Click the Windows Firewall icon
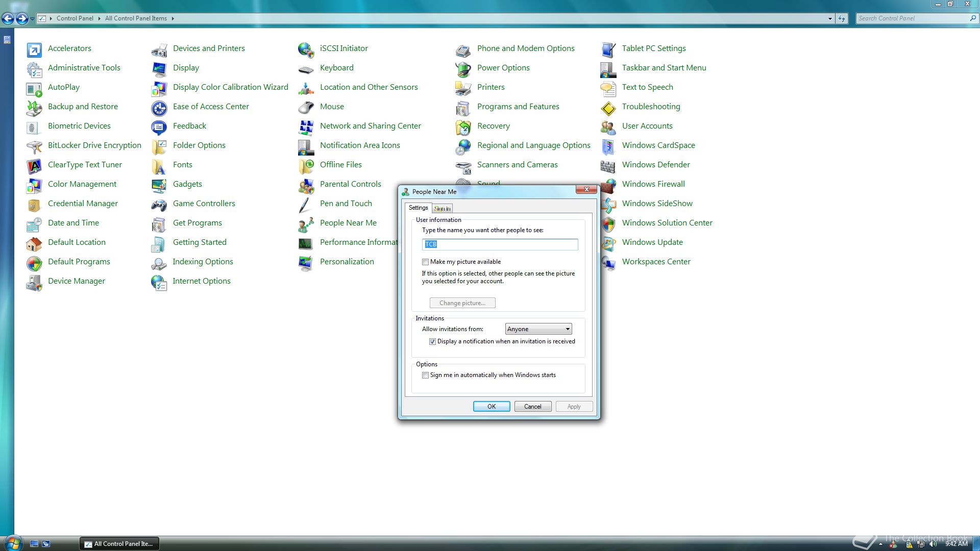The width and height of the screenshot is (980, 551). 608,185
